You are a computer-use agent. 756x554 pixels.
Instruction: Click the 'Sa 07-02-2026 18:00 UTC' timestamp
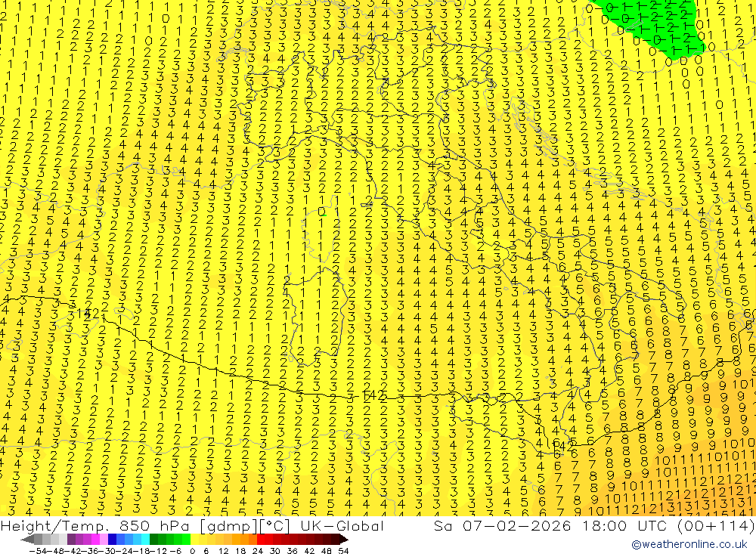[549, 525]
